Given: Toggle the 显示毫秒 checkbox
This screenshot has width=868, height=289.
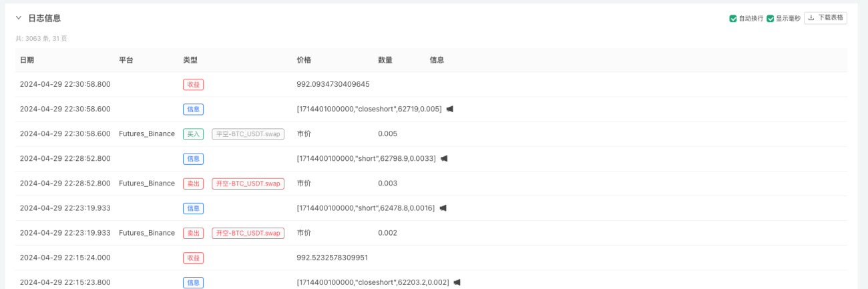Looking at the screenshot, I should click(770, 19).
